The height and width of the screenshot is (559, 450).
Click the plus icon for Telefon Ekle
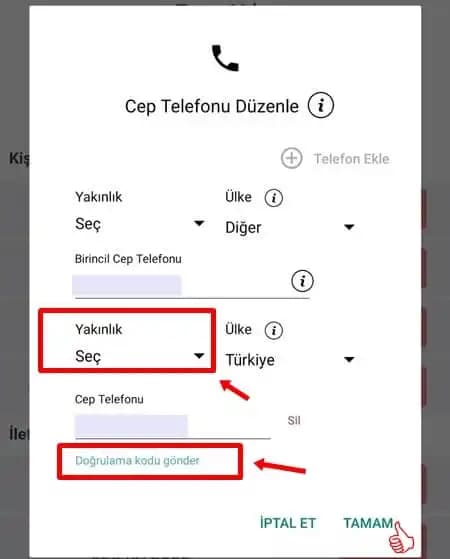[x=292, y=158]
